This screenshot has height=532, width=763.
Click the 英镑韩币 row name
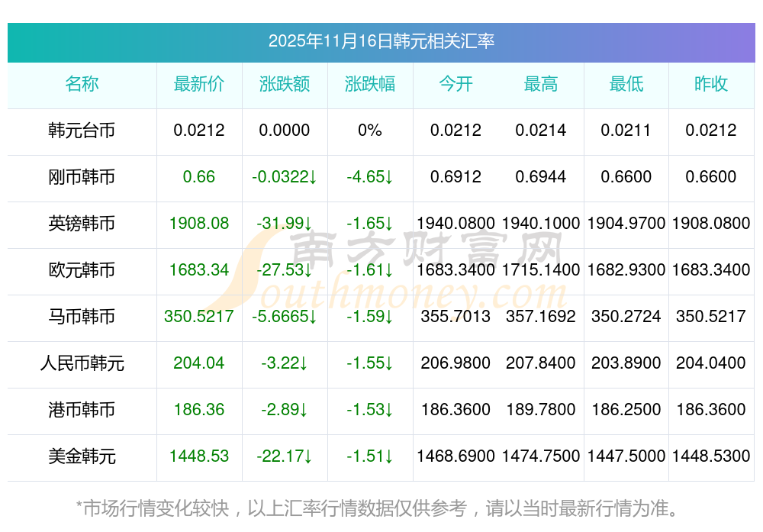click(x=82, y=224)
